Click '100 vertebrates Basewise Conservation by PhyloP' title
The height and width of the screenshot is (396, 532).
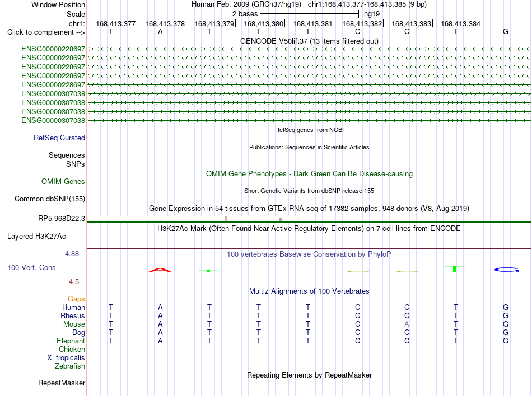pos(309,254)
